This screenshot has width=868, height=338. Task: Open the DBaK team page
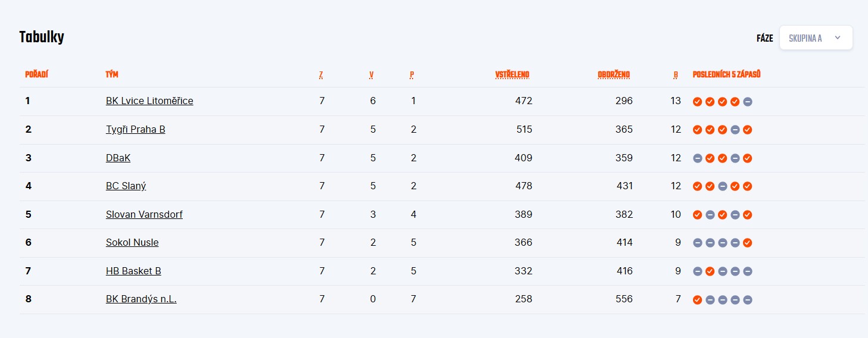pyautogui.click(x=118, y=158)
